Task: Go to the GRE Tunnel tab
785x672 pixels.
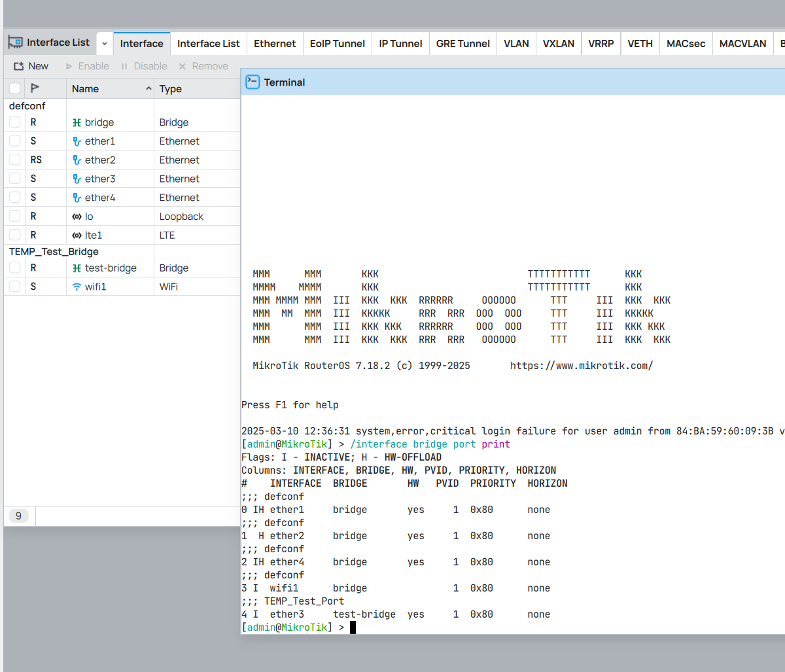Action: coord(463,43)
